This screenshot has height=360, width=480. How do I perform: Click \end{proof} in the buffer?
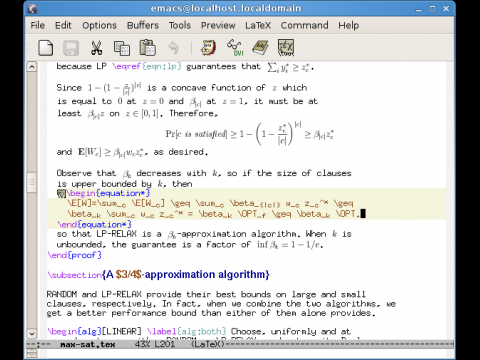tap(74, 255)
